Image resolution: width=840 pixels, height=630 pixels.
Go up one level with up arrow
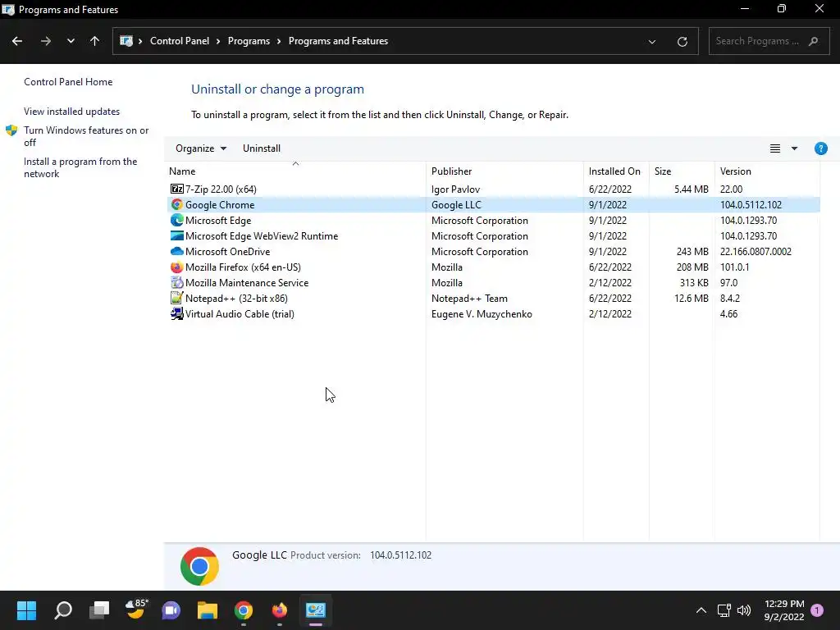coord(95,41)
